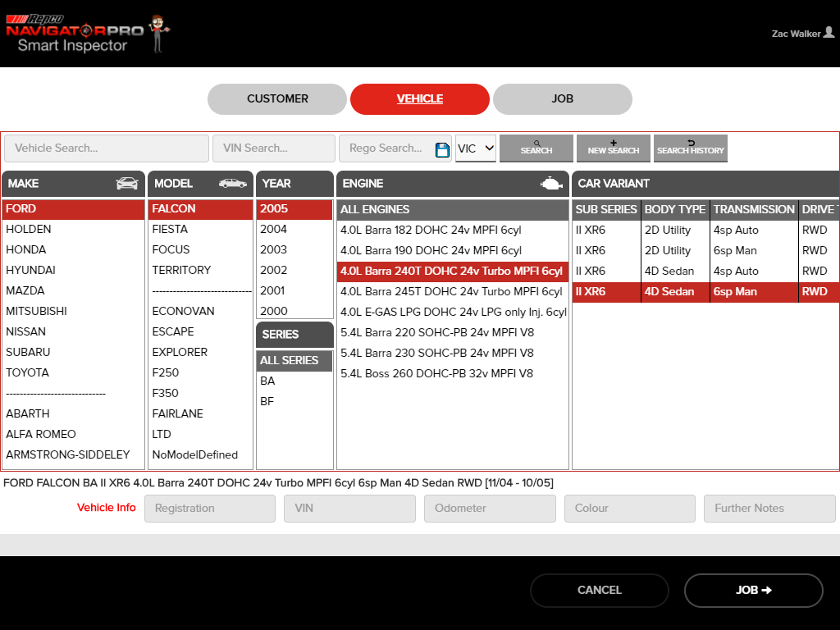Select BF series

pos(294,401)
